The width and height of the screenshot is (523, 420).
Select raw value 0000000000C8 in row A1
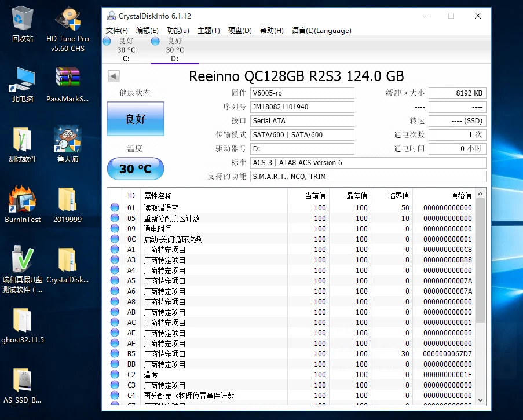(447, 250)
